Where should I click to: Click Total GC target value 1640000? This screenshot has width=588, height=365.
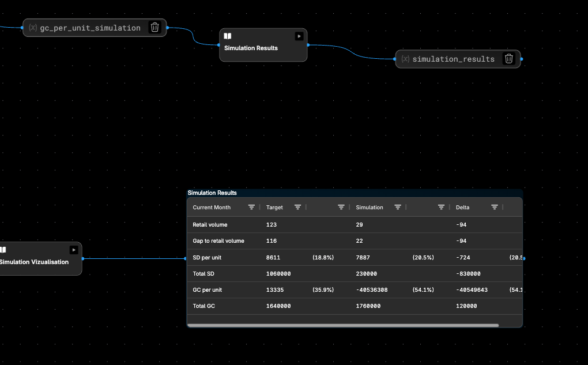coord(278,306)
